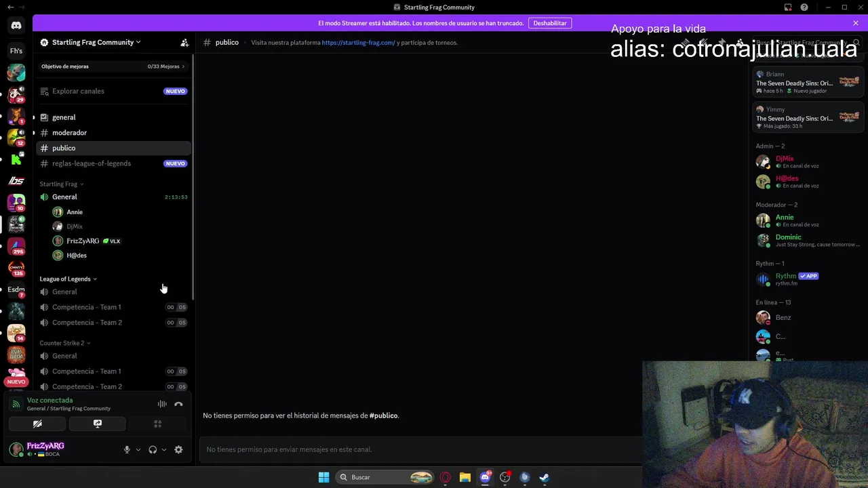The height and width of the screenshot is (488, 868).
Task: Open Explorar canales
Action: (113, 91)
